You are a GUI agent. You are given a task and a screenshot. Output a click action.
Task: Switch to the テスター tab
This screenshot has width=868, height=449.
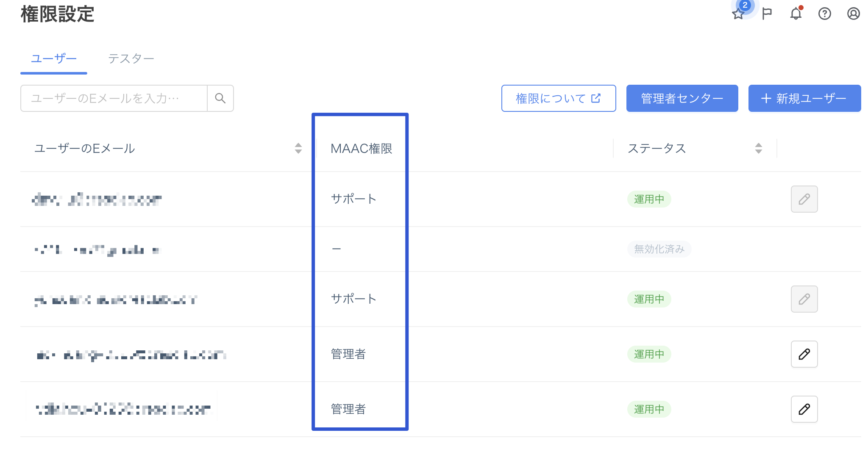click(x=131, y=58)
